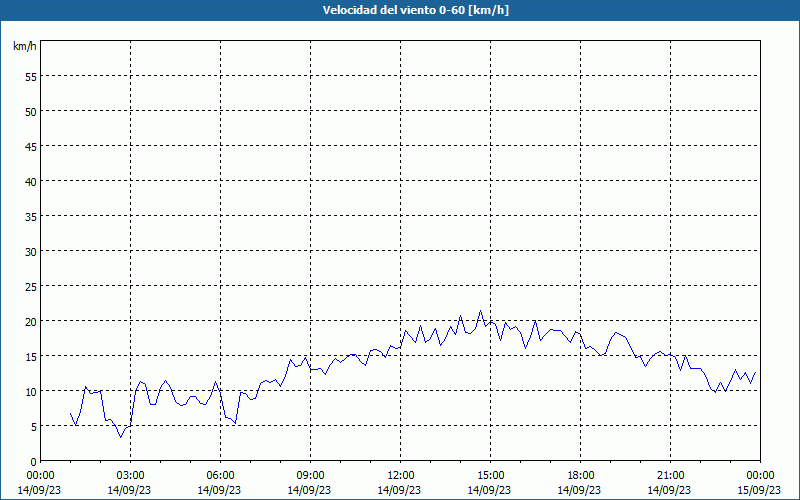This screenshot has width=800, height=500.
Task: Click the y-axis value 30
Action: 31,252
